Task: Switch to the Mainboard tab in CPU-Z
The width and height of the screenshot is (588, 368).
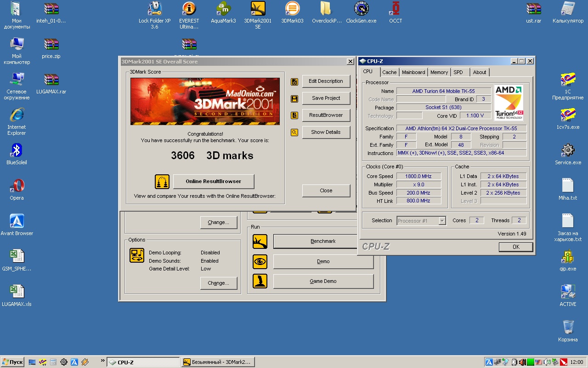Action: point(413,72)
